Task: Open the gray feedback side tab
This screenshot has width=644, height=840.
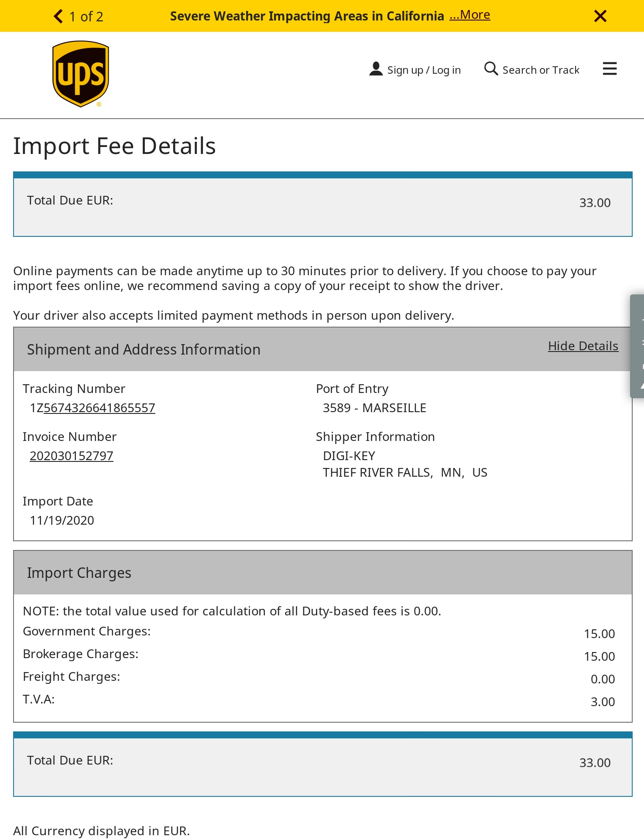Action: pyautogui.click(x=637, y=346)
